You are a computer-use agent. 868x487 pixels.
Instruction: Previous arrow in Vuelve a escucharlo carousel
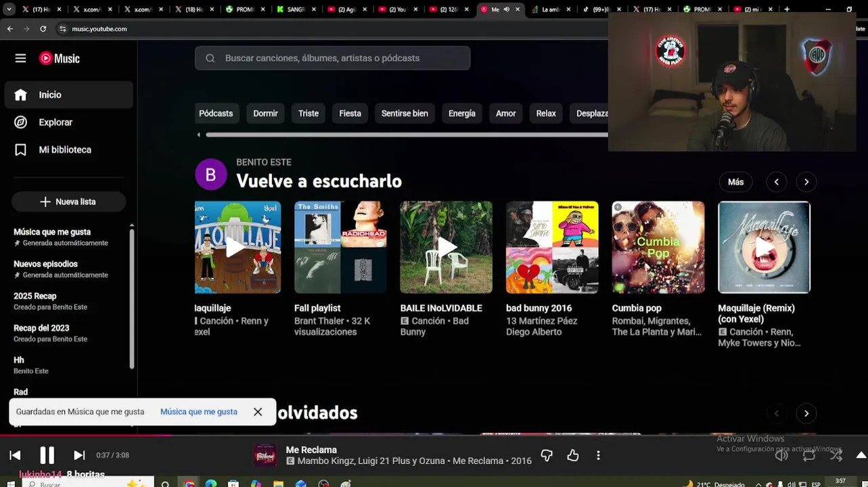click(777, 182)
